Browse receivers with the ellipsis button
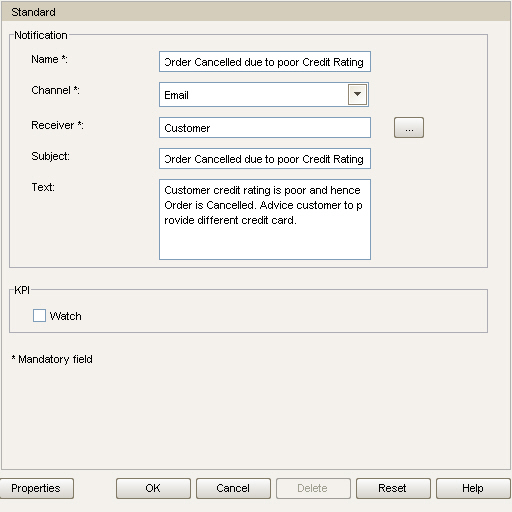Screen dimensions: 512x512 409,127
